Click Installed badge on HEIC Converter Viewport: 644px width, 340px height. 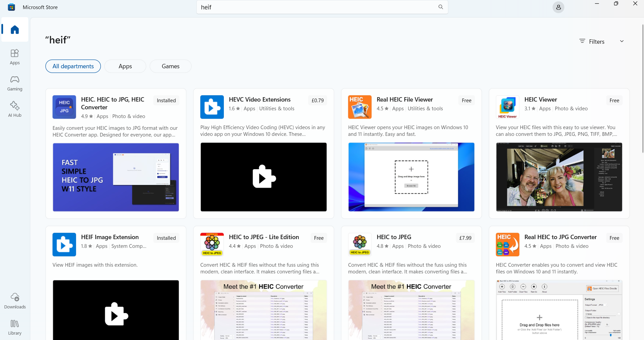166,101
